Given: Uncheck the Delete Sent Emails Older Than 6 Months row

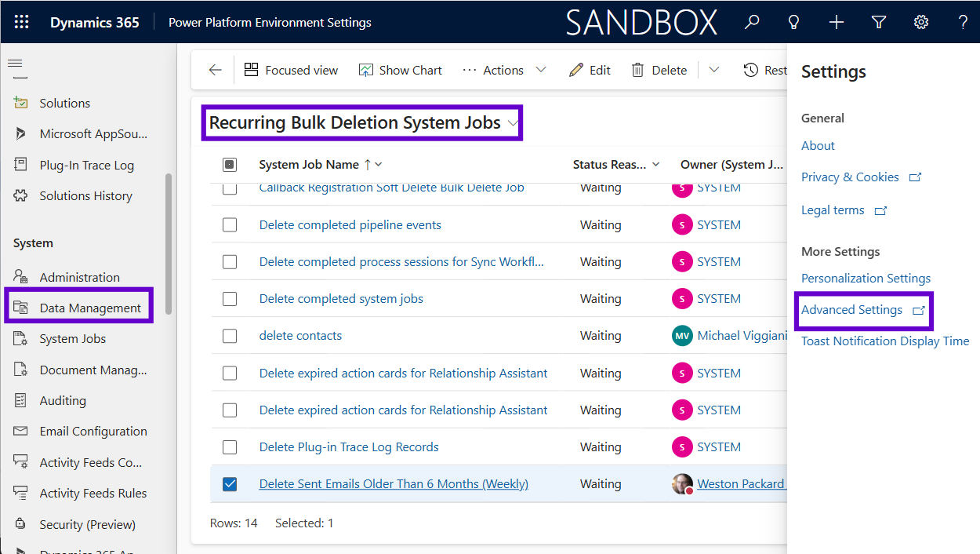Looking at the screenshot, I should click(x=230, y=483).
